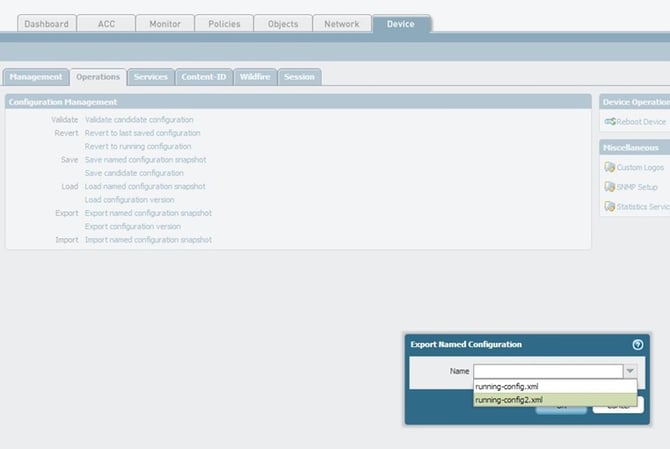Open the Services sub-tab
This screenshot has width=670, height=449.
tap(151, 77)
